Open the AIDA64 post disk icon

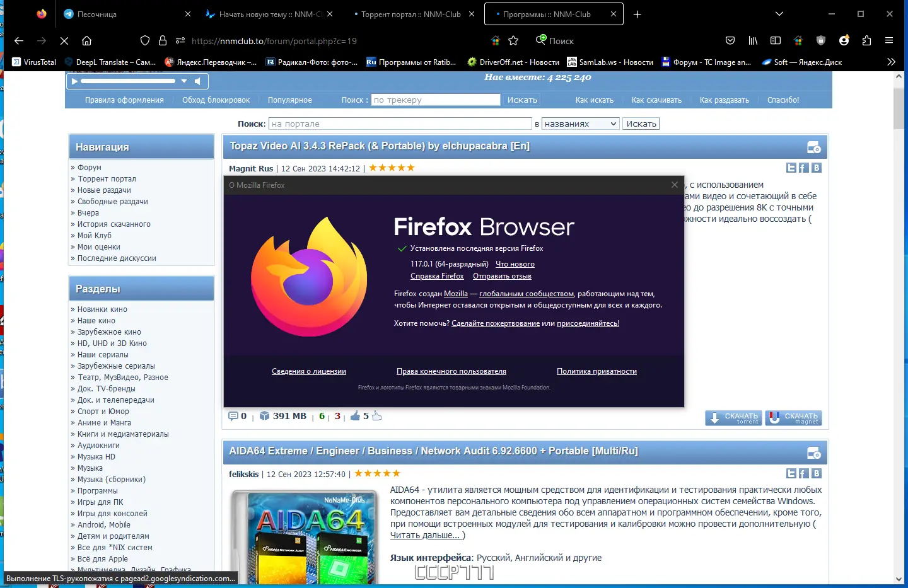click(814, 453)
